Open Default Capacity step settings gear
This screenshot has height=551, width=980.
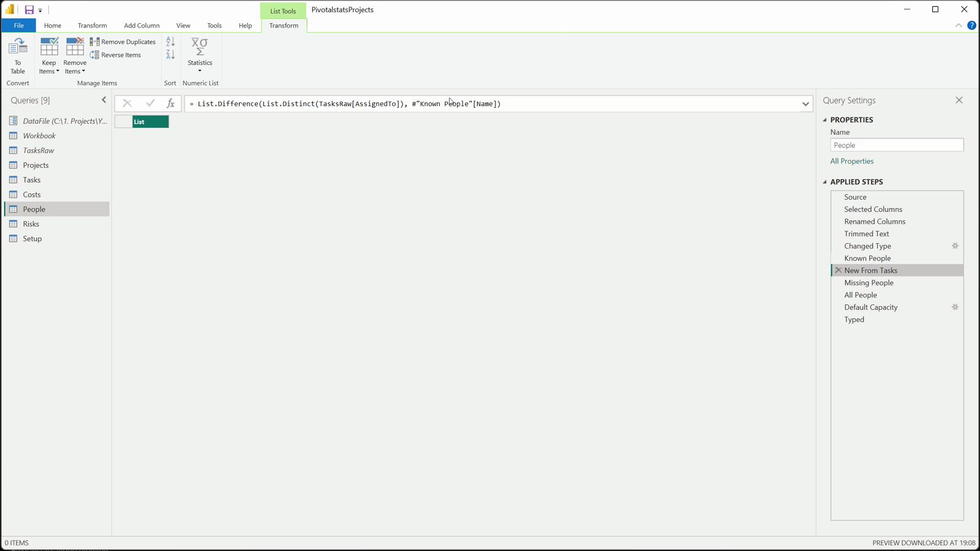coord(955,307)
